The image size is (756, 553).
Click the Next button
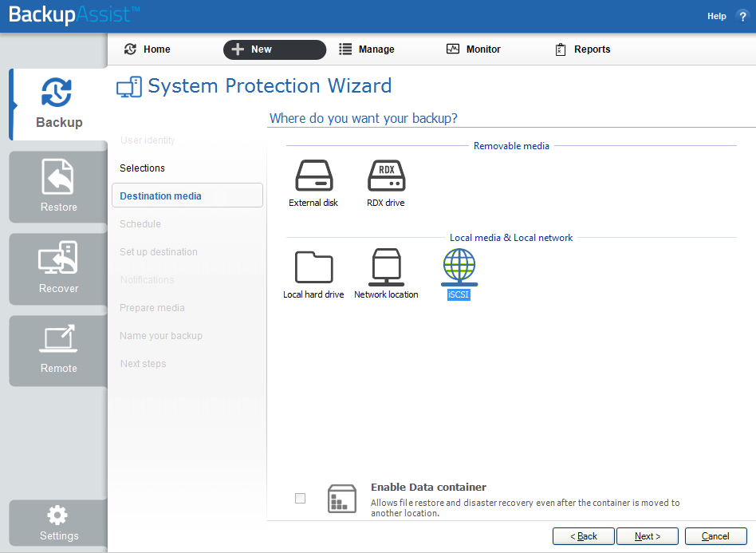pos(647,536)
